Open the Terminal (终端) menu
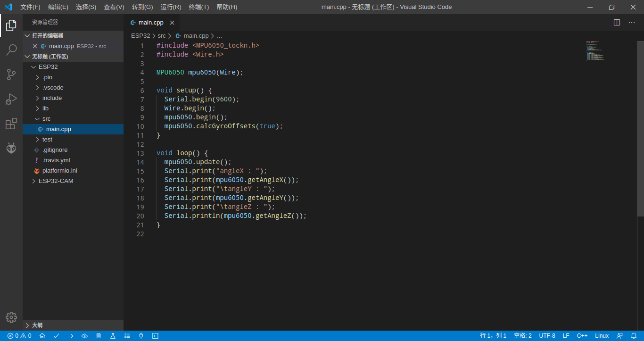Screen dimensions: 644x341 click(x=199, y=7)
